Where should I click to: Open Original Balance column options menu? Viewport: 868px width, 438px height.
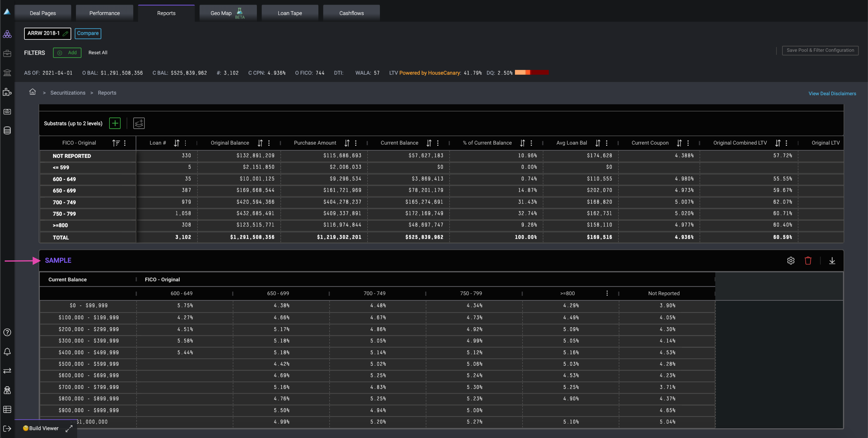[x=269, y=143]
